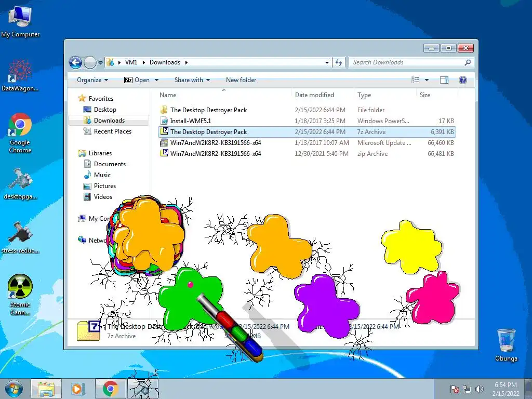Screen dimensions: 532x399
Task: Open the Share with menu
Action: coord(192,80)
